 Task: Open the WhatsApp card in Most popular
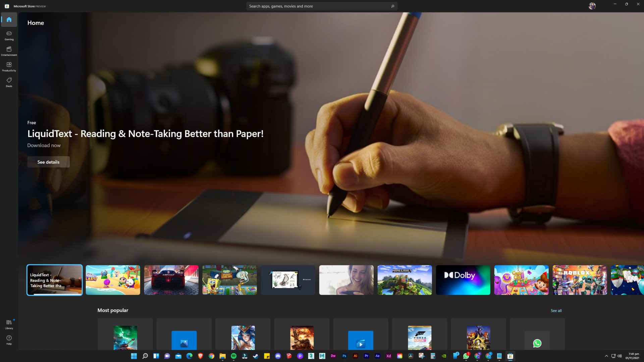click(537, 335)
